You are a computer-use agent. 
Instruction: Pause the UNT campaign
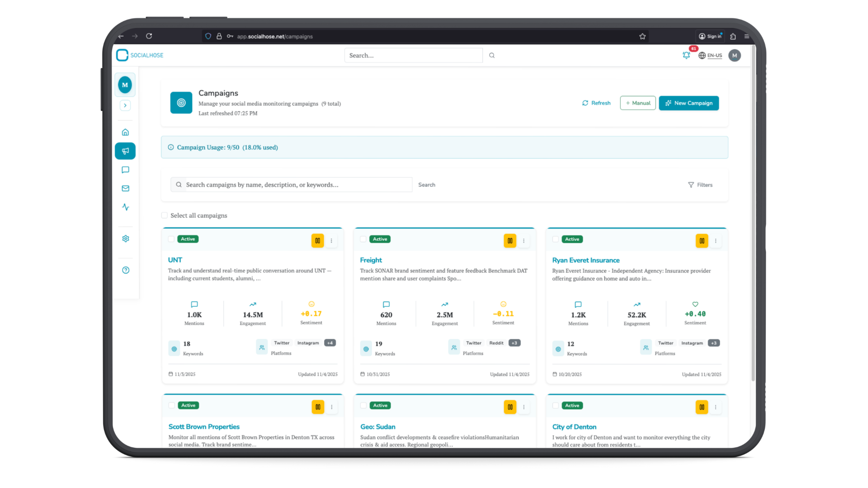pos(318,240)
